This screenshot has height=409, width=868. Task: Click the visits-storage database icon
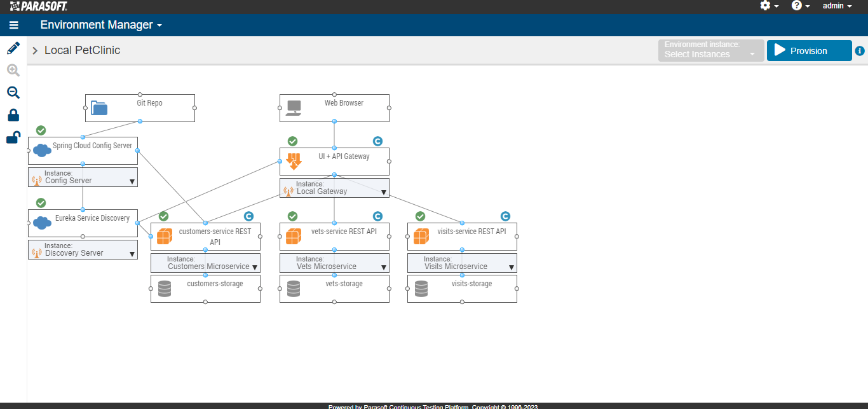pyautogui.click(x=421, y=289)
